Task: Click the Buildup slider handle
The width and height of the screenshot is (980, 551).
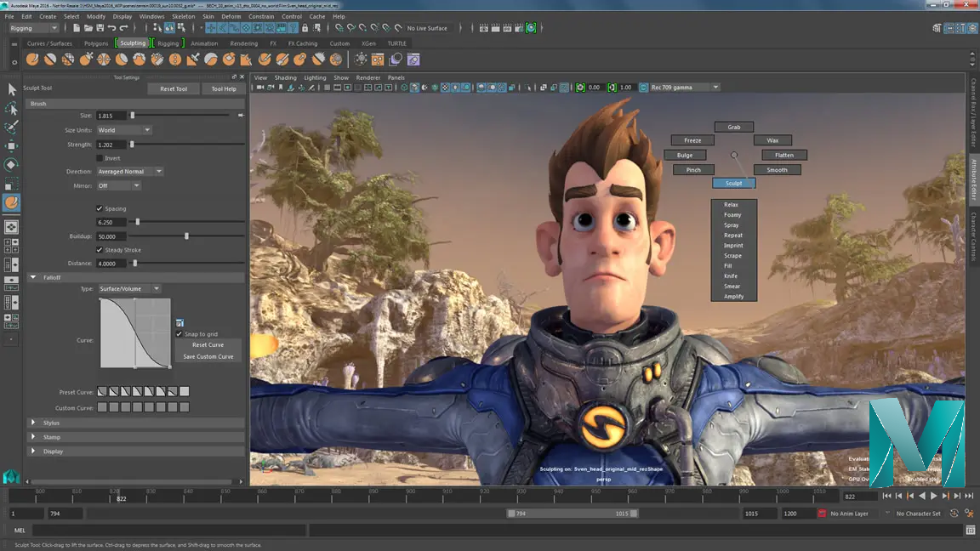Action: (186, 236)
